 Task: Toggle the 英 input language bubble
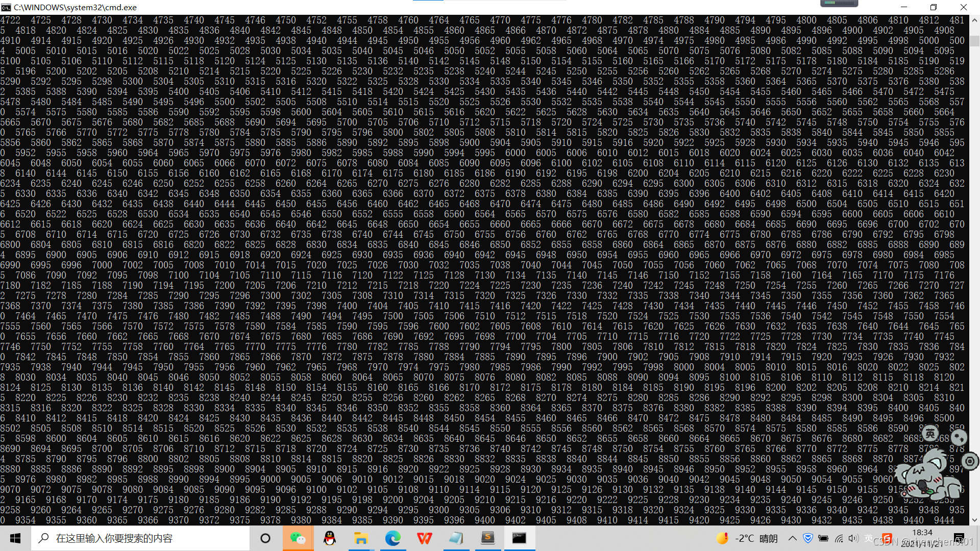[x=930, y=434]
